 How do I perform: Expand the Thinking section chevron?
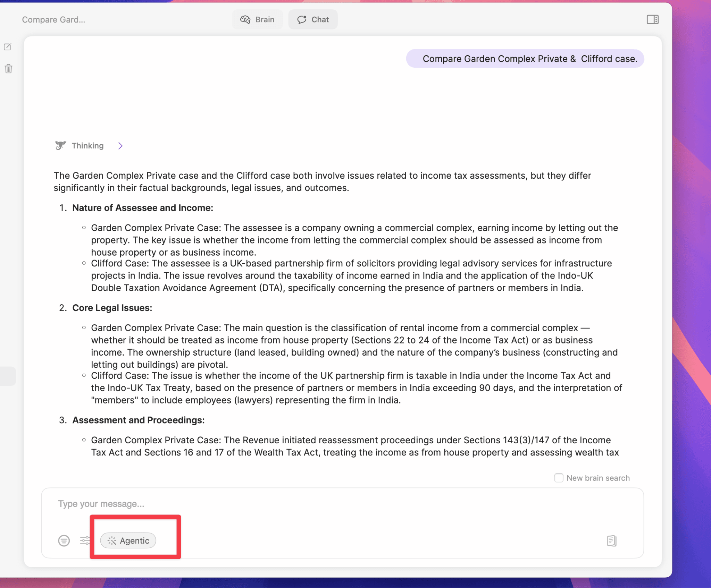coord(120,146)
